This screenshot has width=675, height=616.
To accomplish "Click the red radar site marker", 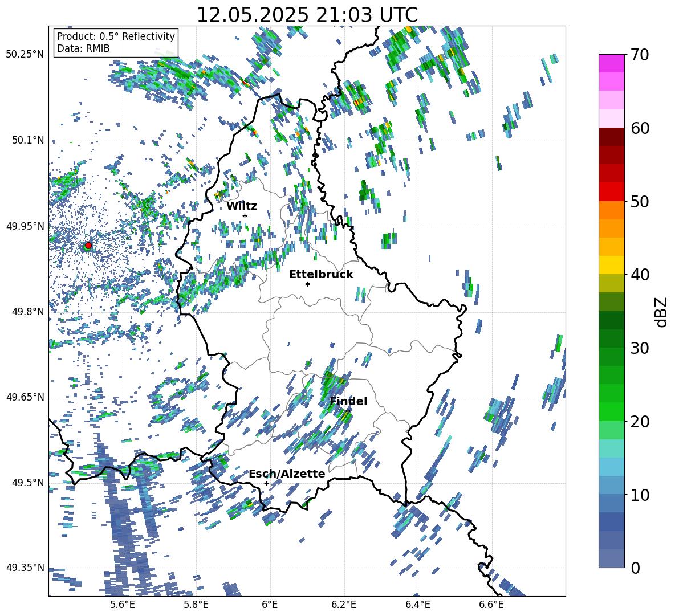I will click(88, 245).
